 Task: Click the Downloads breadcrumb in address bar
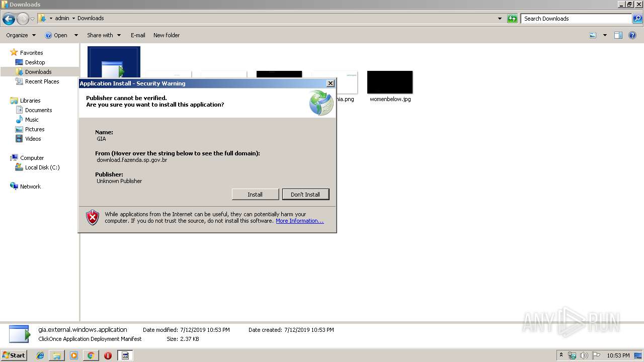tap(91, 18)
